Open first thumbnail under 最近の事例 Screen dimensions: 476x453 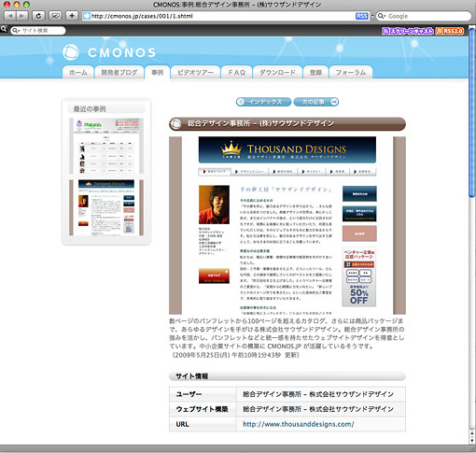[106, 146]
